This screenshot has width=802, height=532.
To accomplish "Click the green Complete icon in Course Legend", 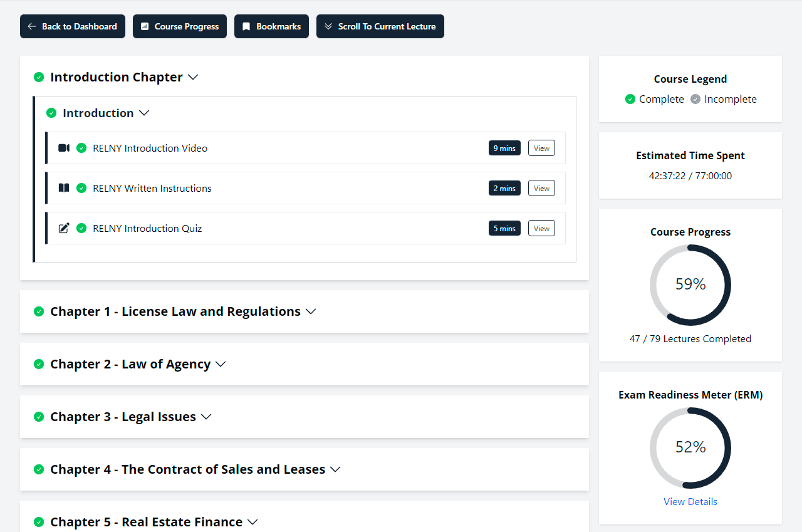I will [630, 99].
